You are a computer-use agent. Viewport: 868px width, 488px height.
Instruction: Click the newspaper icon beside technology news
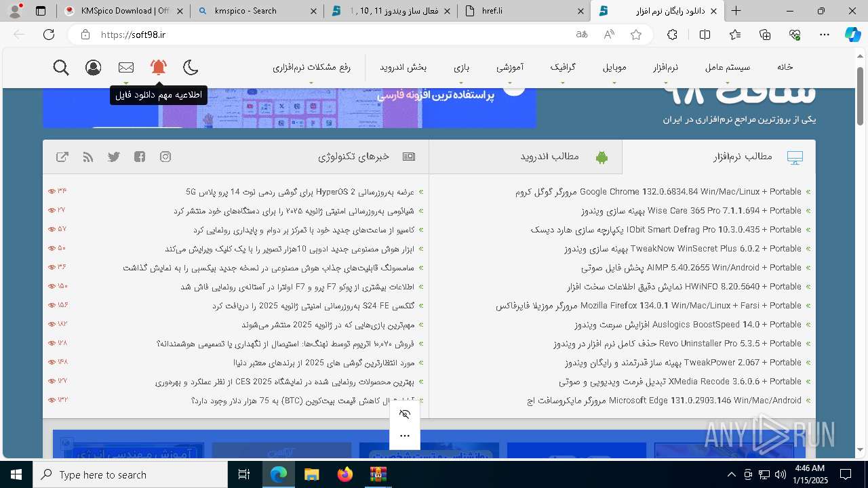[x=409, y=157]
